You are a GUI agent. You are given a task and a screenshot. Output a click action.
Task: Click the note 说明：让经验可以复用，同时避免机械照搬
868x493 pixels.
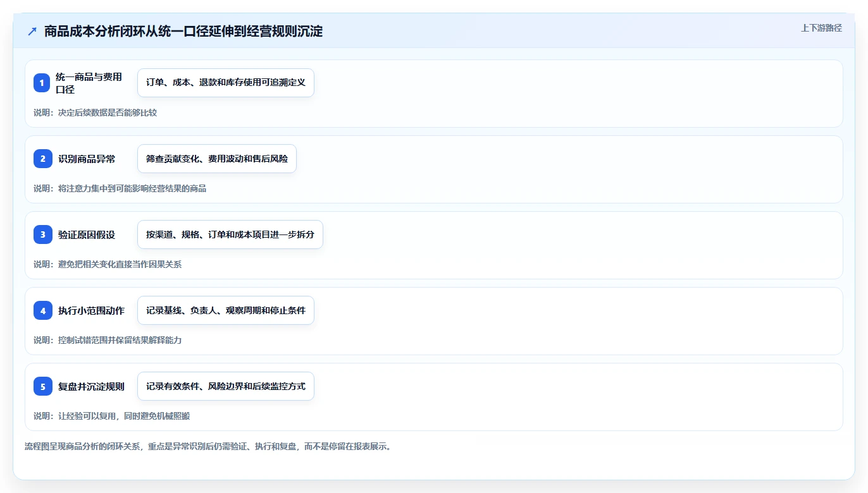[111, 416]
